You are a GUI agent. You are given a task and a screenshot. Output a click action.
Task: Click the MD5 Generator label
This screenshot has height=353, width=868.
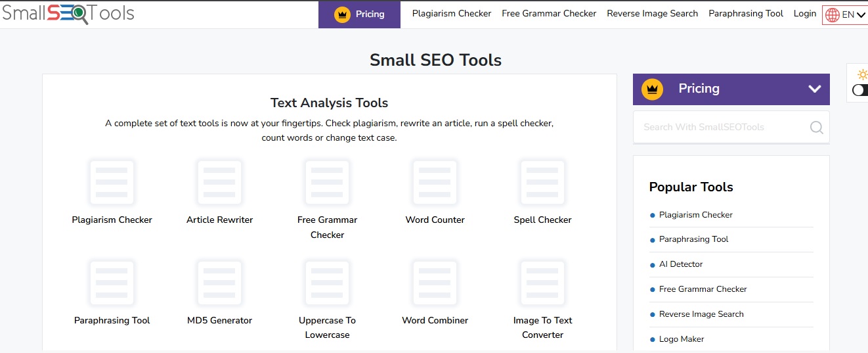point(219,320)
